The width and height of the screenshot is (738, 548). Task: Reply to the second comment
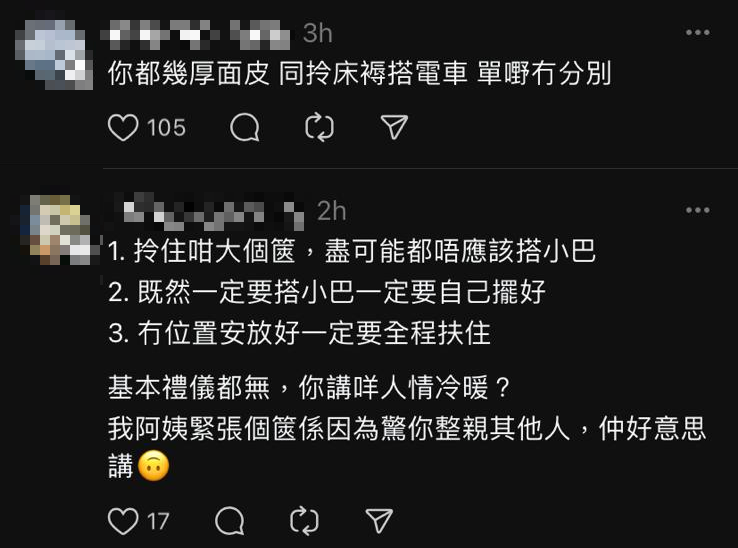[x=230, y=521]
